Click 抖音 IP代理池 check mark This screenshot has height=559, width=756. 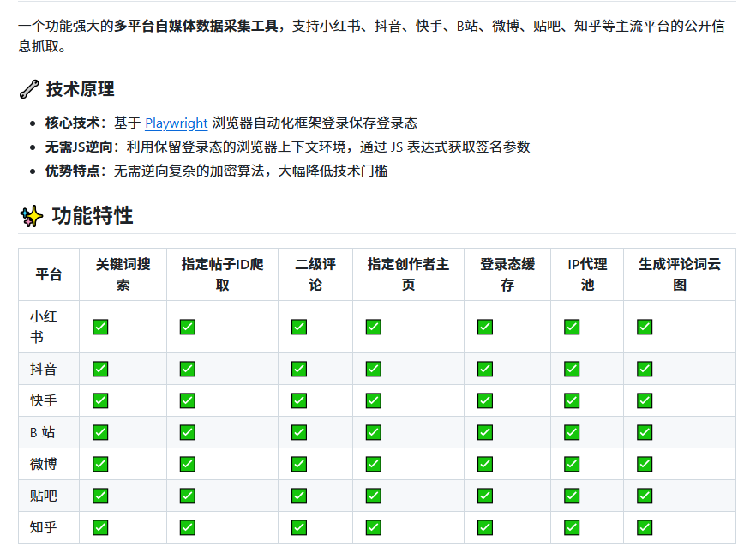tap(572, 369)
